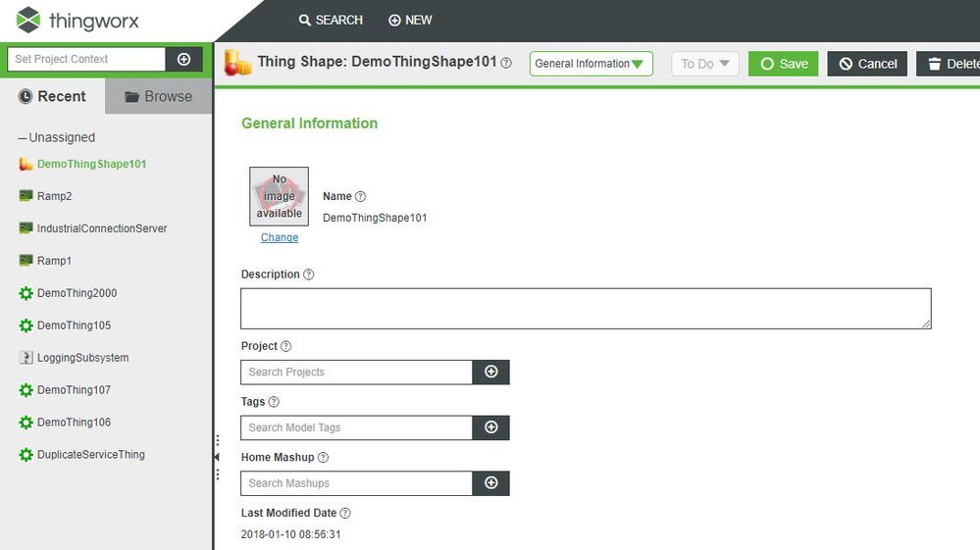The width and height of the screenshot is (980, 550).
Task: Click the IndustrialConnectionServer thing icon
Action: 26,227
